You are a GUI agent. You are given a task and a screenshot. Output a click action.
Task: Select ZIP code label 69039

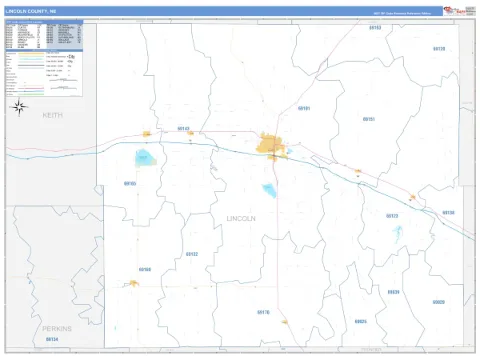coord(393,292)
